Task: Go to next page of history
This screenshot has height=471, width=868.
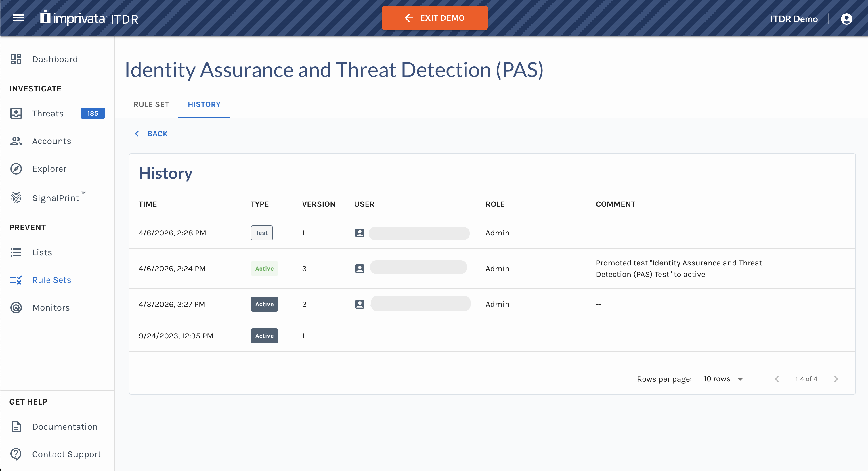Action: [836, 379]
